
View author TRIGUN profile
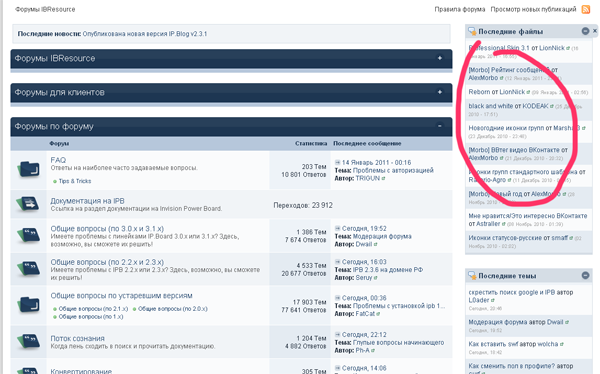click(x=368, y=178)
